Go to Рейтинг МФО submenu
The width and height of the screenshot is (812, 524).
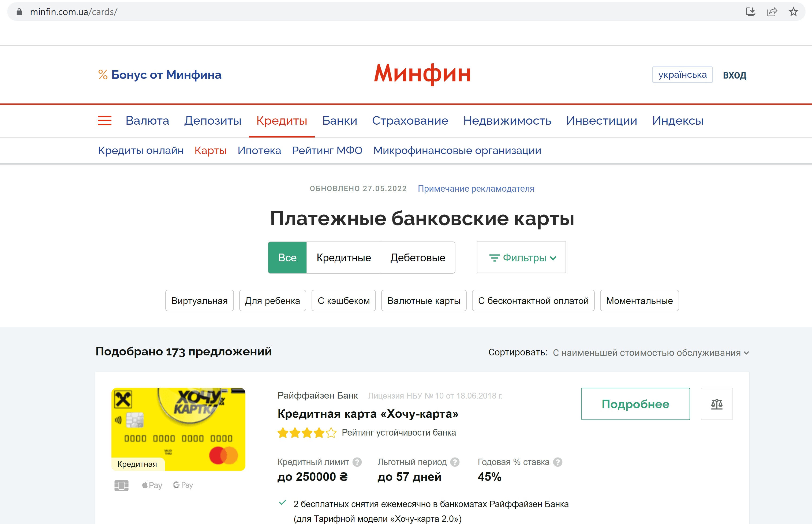327,150
